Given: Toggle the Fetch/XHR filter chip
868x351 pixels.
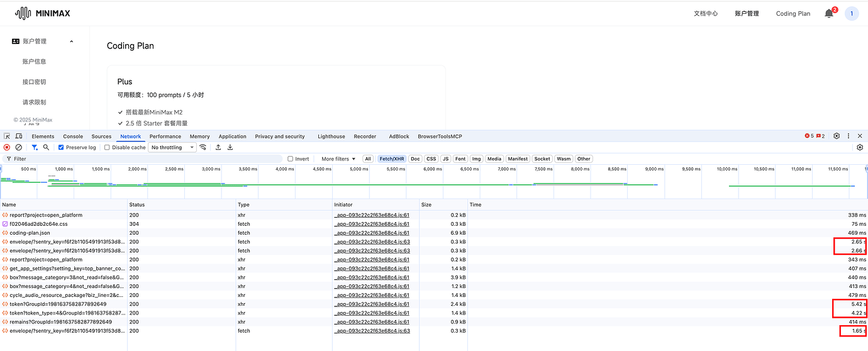Looking at the screenshot, I should (x=391, y=159).
